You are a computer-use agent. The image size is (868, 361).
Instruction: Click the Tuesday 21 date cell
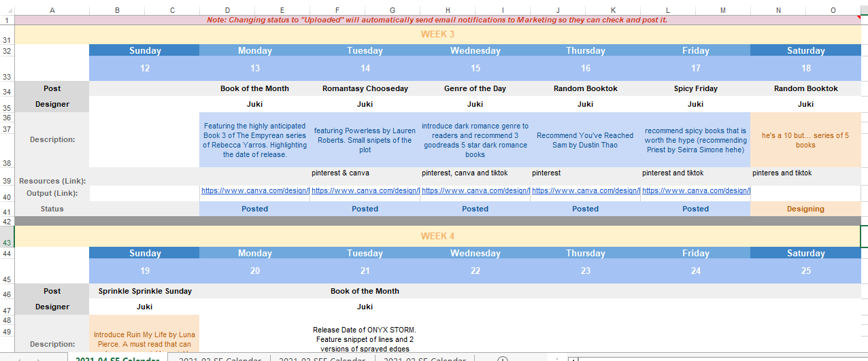[365, 271]
